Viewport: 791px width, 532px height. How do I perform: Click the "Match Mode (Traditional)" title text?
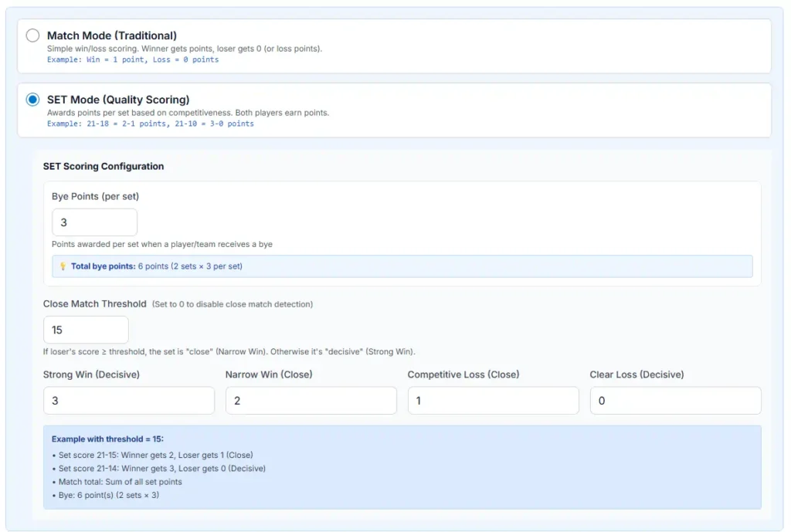point(112,36)
